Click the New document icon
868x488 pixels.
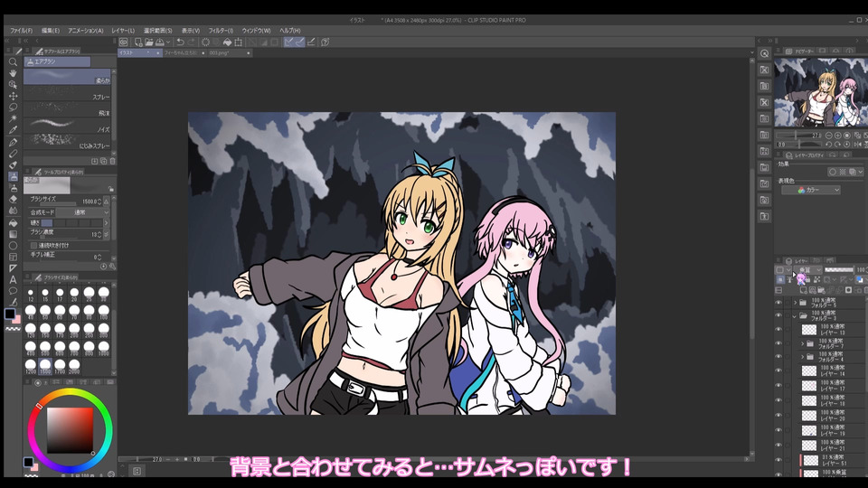pos(137,42)
